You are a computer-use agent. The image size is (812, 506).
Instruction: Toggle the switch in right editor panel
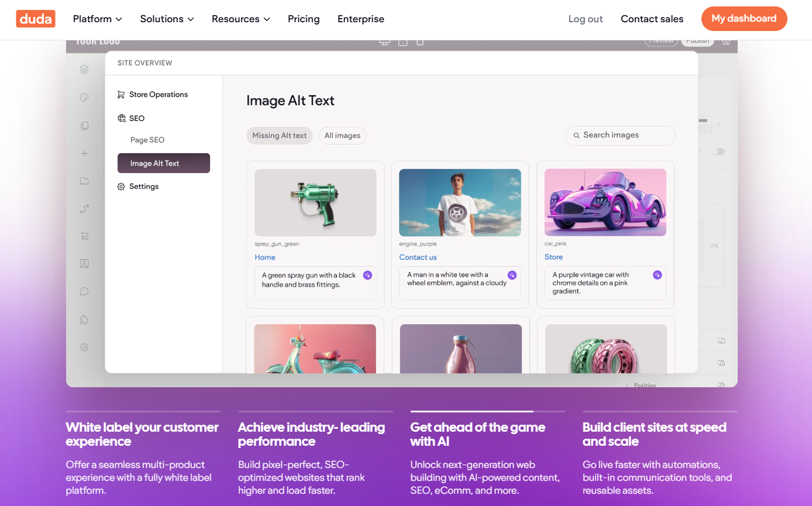[x=718, y=152]
